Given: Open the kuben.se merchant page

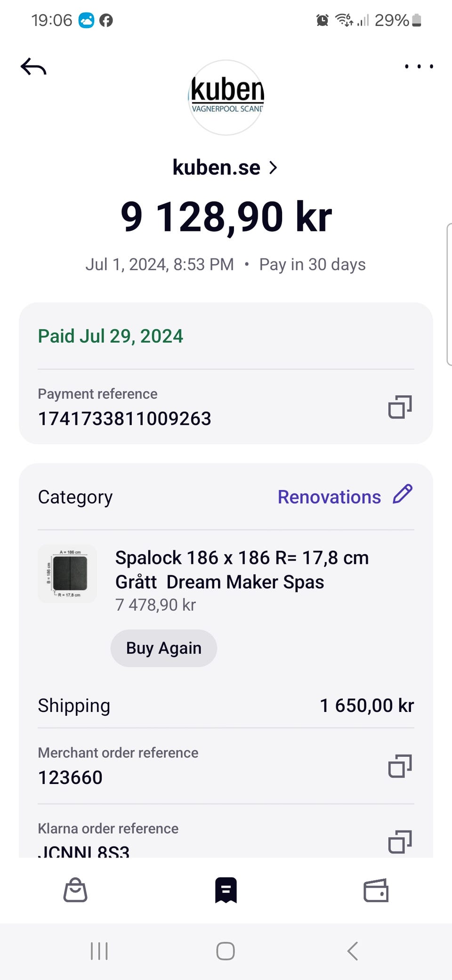Looking at the screenshot, I should pos(217,168).
